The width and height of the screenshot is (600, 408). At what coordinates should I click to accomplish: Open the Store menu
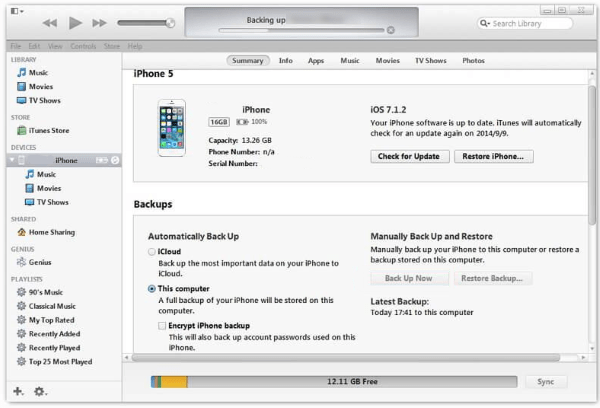tap(112, 46)
